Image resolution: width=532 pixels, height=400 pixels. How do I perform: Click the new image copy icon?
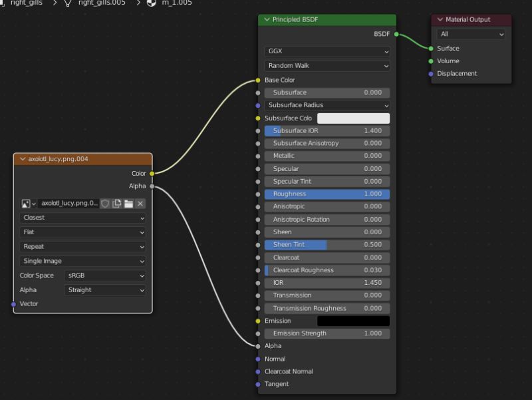pyautogui.click(x=117, y=204)
